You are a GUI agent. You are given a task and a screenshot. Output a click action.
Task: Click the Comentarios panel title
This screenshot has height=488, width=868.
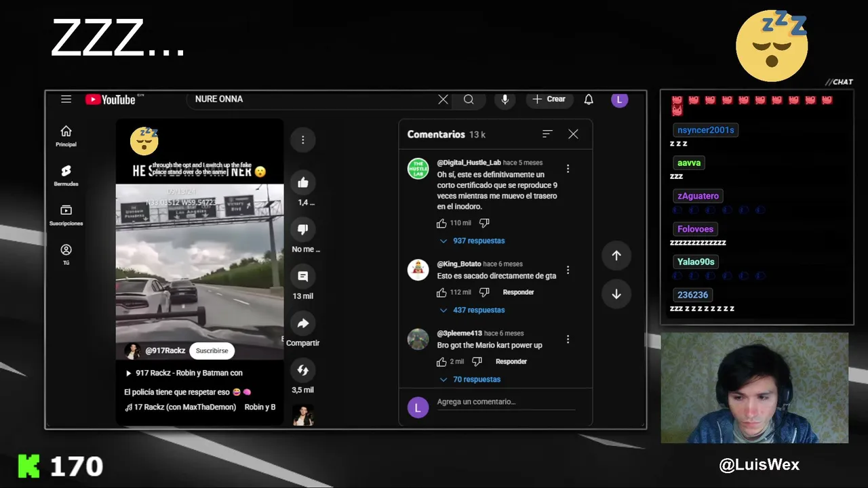click(436, 134)
